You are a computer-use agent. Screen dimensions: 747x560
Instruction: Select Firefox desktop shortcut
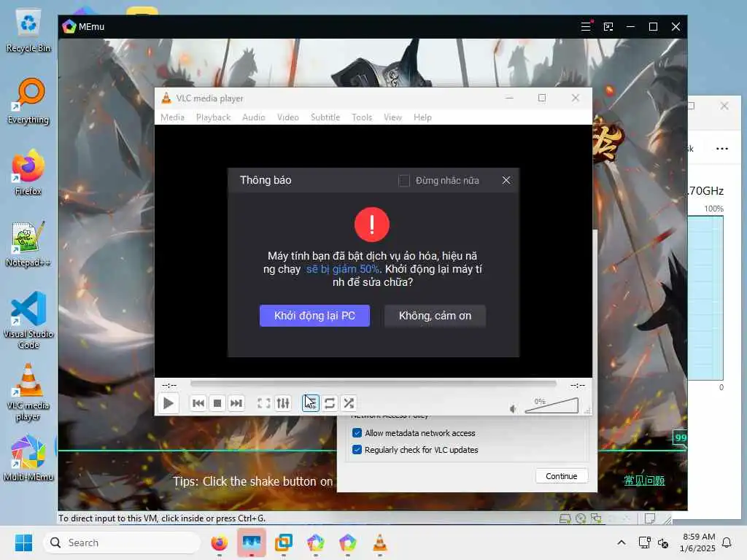[x=28, y=172]
